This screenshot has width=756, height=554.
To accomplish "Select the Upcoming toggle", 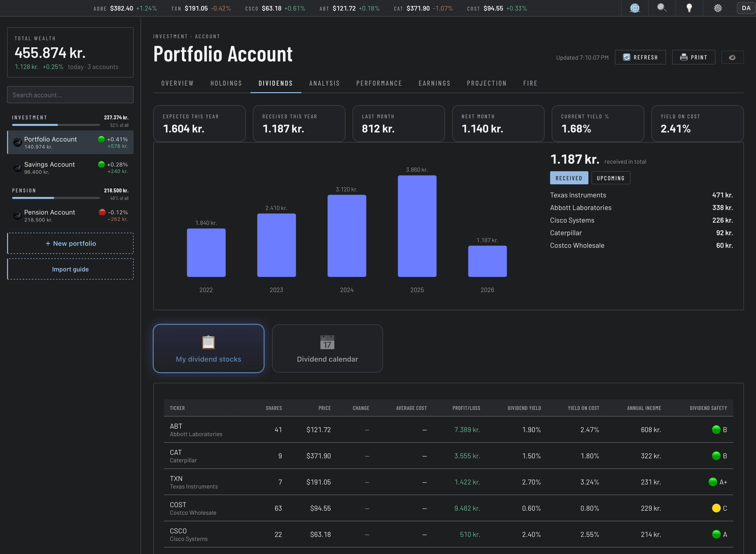I will coord(610,178).
